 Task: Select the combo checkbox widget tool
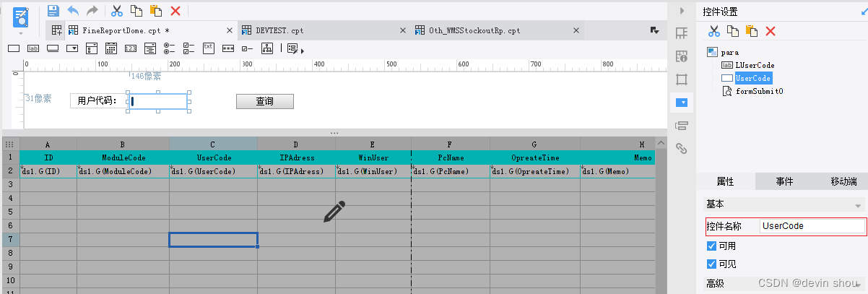[92, 48]
